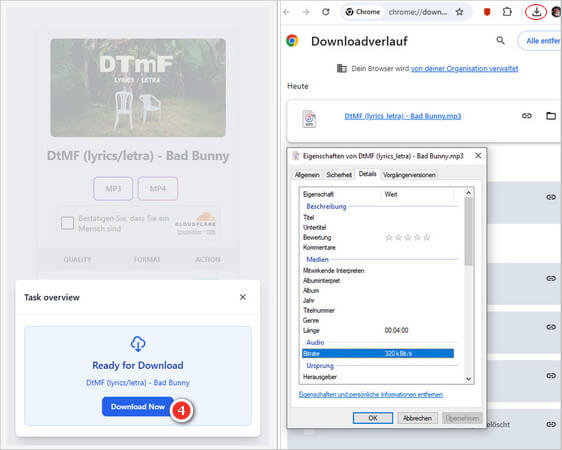Click the Chrome logo in Downloadverlauf header
Viewport: 562px width, 450px height.
(292, 40)
